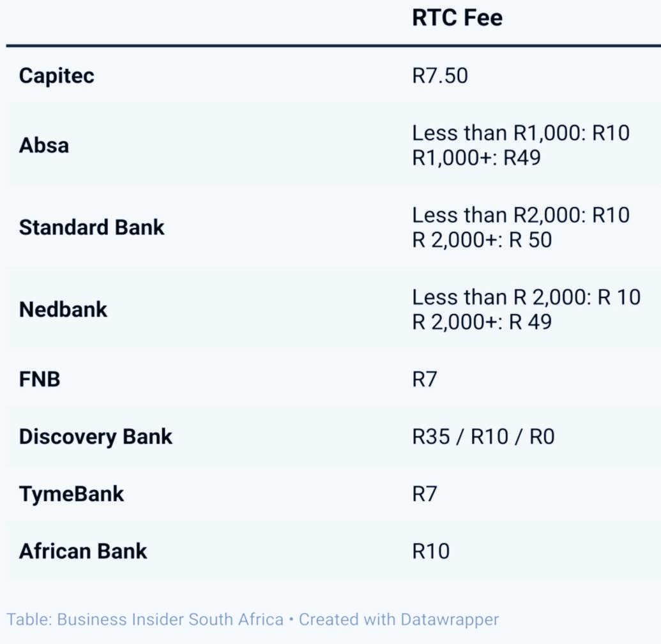661x644 pixels.
Task: Select the Absa row label
Action: click(43, 146)
